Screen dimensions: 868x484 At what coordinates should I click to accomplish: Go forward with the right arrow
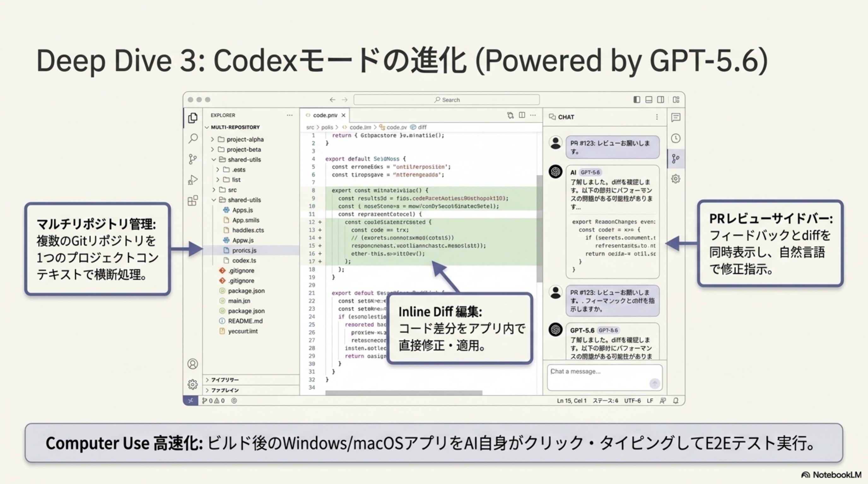[344, 100]
